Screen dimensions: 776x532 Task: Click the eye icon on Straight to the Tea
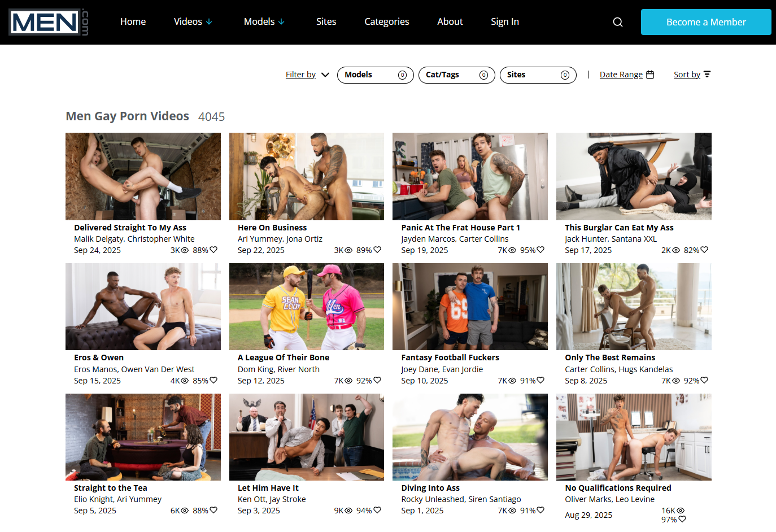coord(185,511)
